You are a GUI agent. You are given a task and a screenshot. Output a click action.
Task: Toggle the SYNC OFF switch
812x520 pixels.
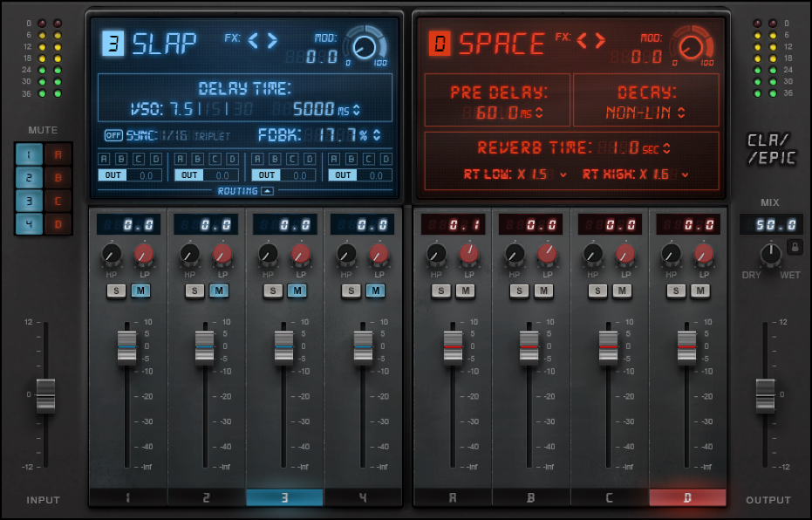coord(113,136)
